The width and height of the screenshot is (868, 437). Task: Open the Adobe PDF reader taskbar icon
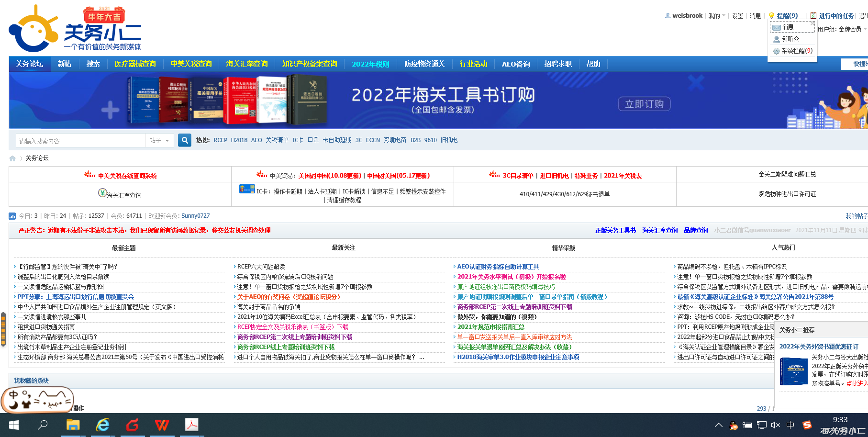click(x=192, y=425)
